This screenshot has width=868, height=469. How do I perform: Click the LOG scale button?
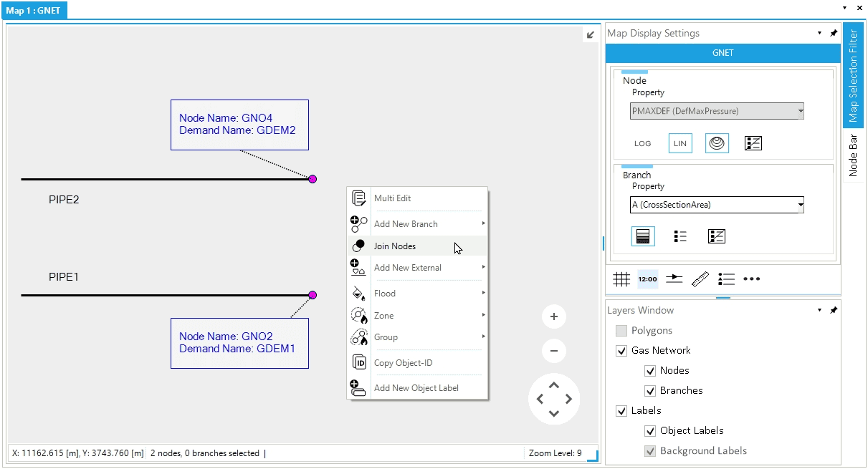(x=642, y=143)
